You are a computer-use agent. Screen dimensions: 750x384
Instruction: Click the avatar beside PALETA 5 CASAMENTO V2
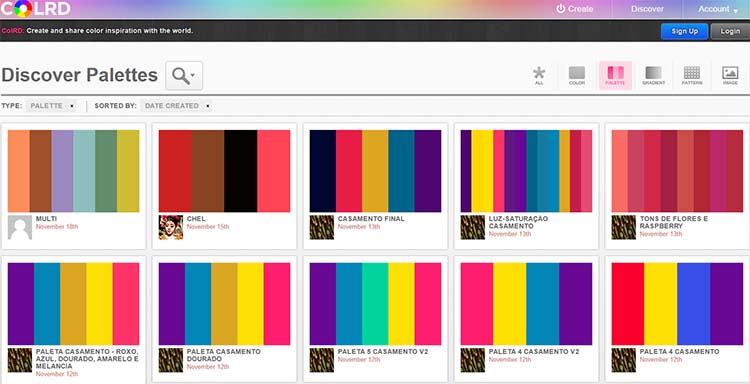[x=322, y=360]
